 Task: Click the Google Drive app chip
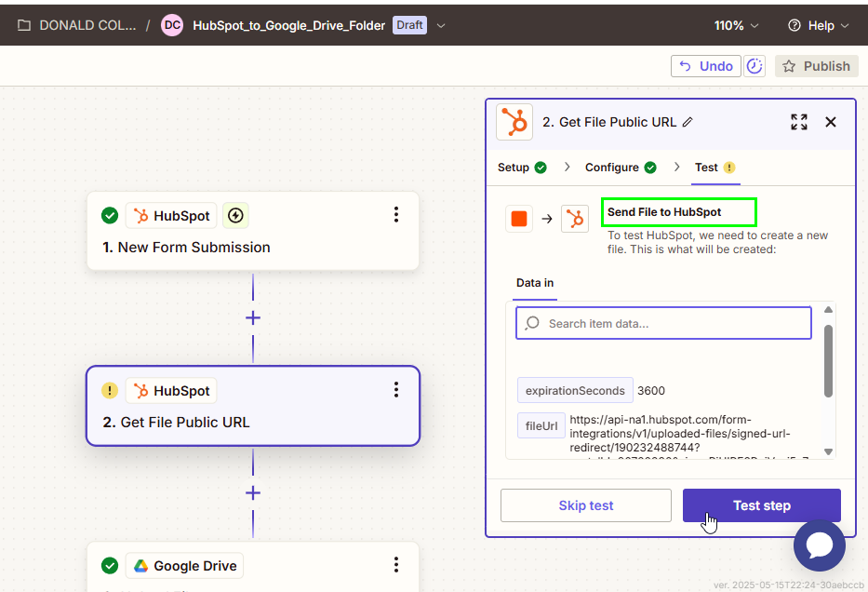[x=184, y=565]
